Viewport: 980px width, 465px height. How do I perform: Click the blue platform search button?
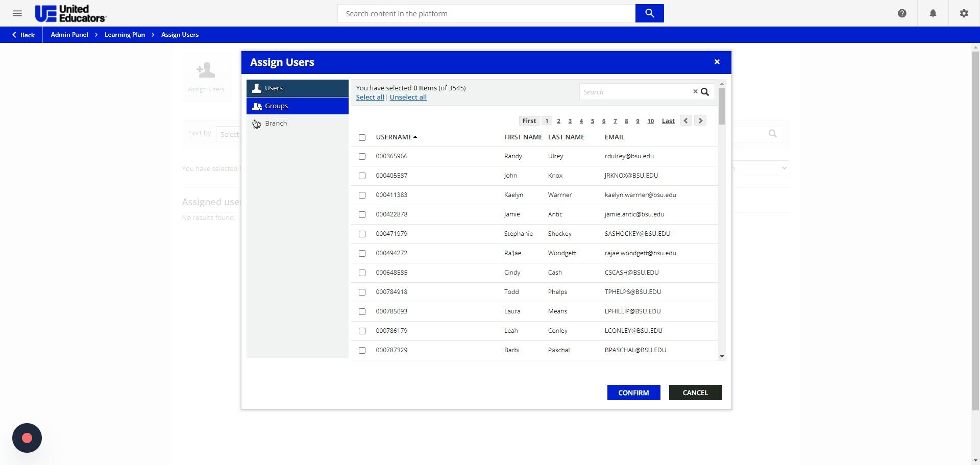tap(649, 13)
